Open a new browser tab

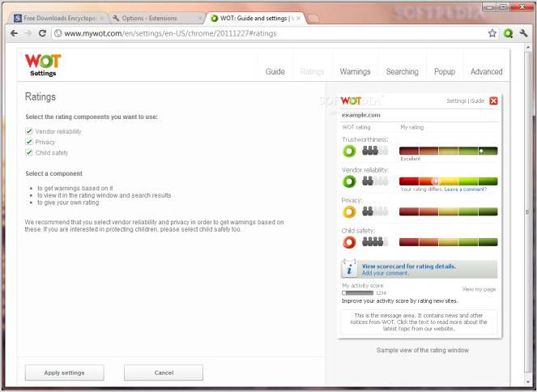click(x=313, y=18)
